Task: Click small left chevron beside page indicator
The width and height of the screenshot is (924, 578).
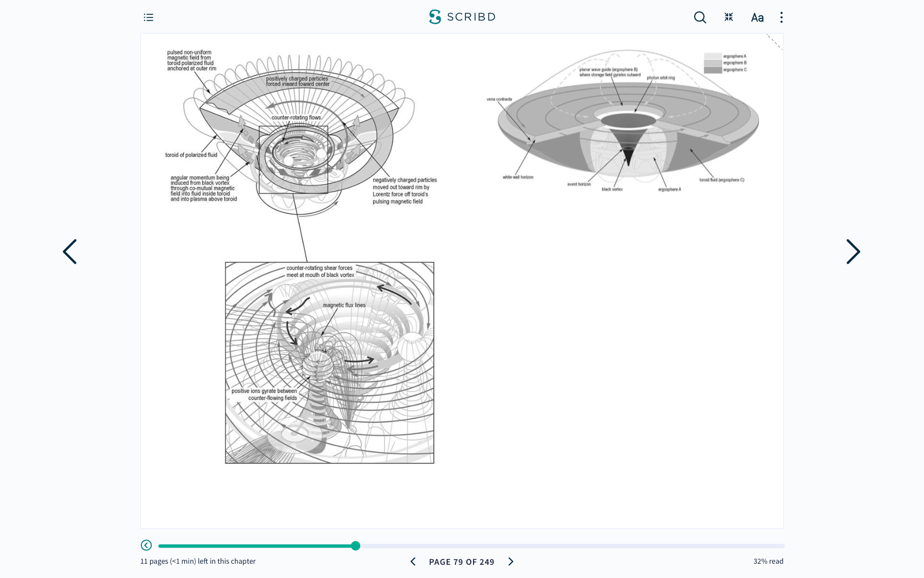Action: point(413,561)
